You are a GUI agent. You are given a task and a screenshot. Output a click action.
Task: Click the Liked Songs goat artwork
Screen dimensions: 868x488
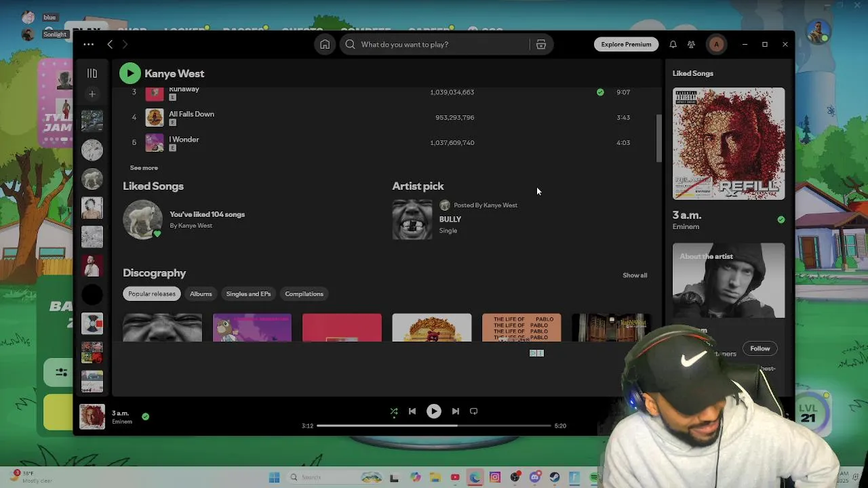(x=142, y=220)
